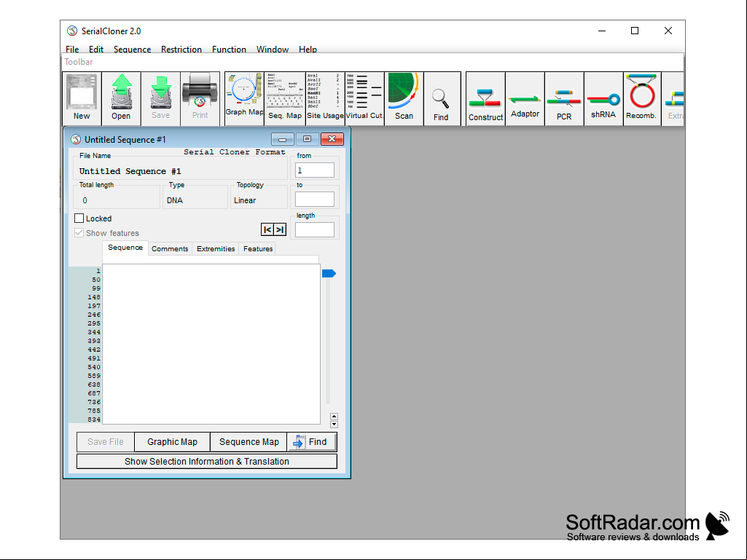Click the Graphic Map button
The image size is (747, 560).
pos(173,442)
